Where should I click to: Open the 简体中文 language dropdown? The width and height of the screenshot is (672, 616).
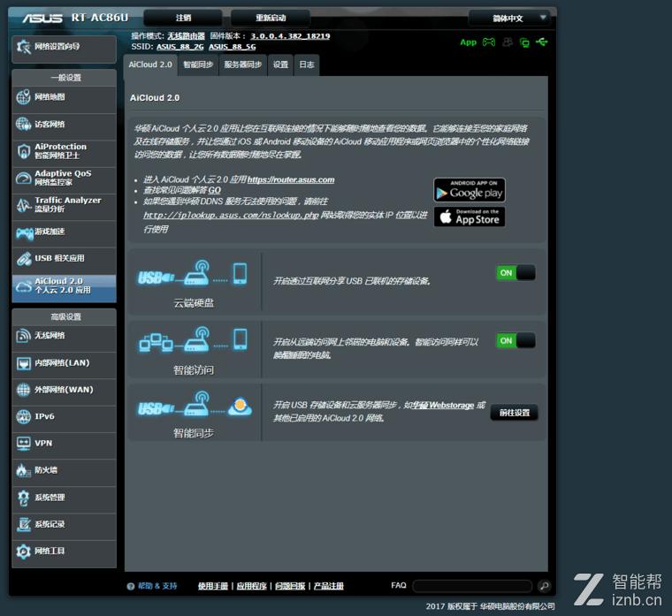(508, 18)
